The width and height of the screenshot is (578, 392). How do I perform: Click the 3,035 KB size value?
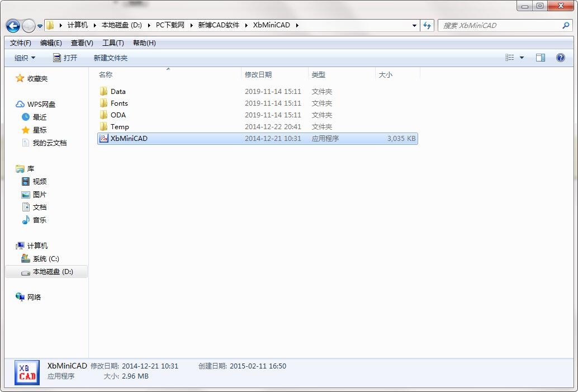pos(401,138)
